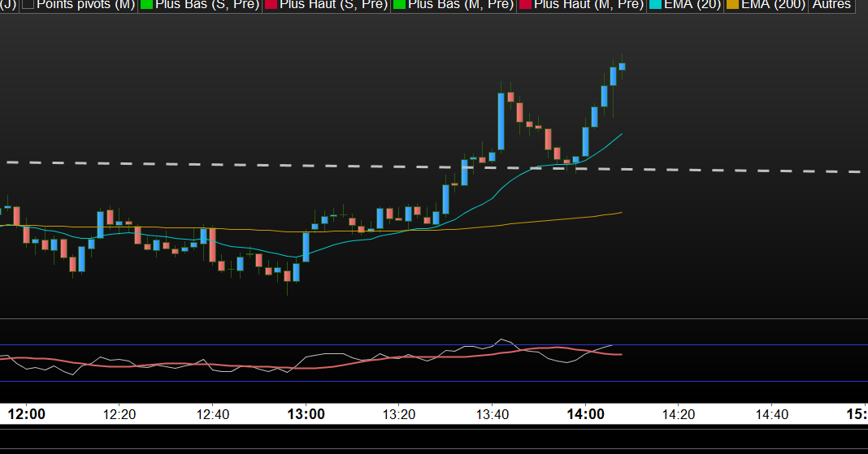Viewport: 868px width, 454px height.
Task: Click the green Plus Bas (S, Pré) swatch
Action: coord(146,4)
